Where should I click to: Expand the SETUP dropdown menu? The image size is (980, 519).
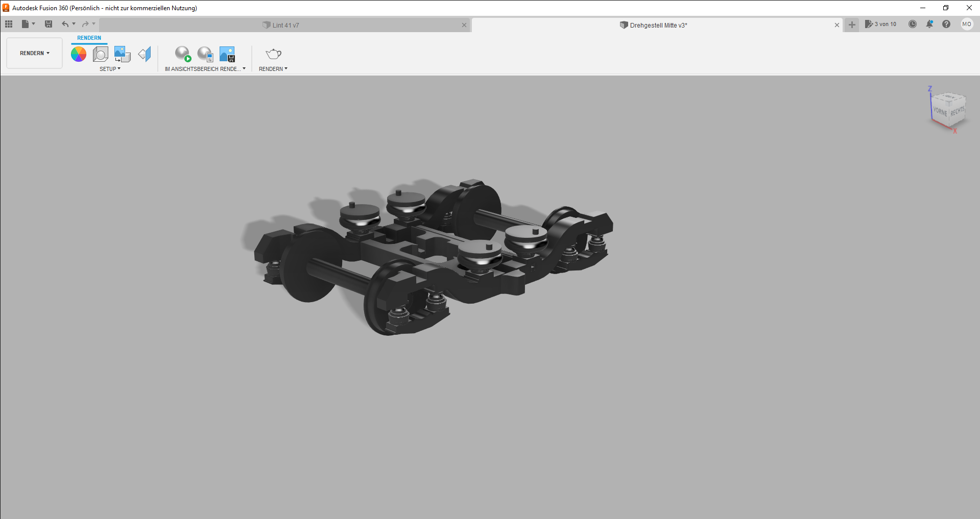[110, 69]
